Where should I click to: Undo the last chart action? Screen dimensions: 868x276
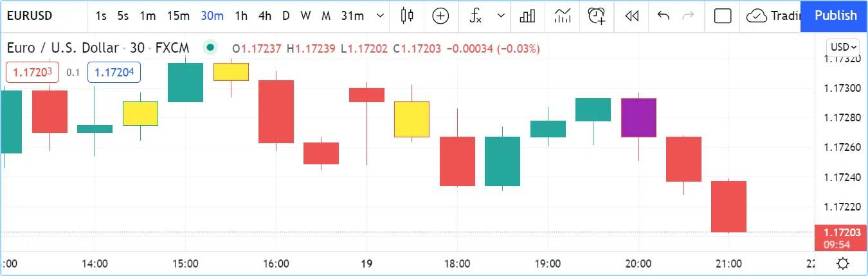664,16
